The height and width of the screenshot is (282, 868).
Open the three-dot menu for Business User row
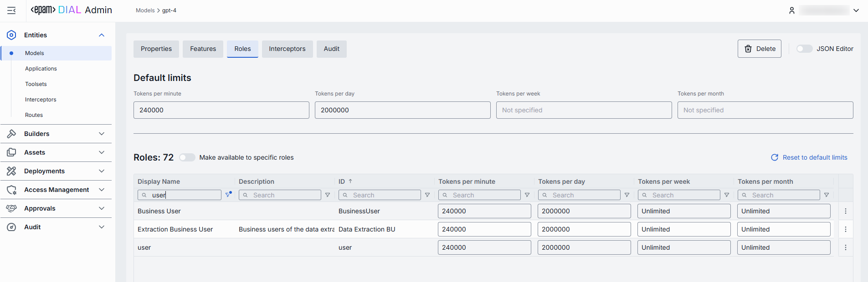point(845,211)
